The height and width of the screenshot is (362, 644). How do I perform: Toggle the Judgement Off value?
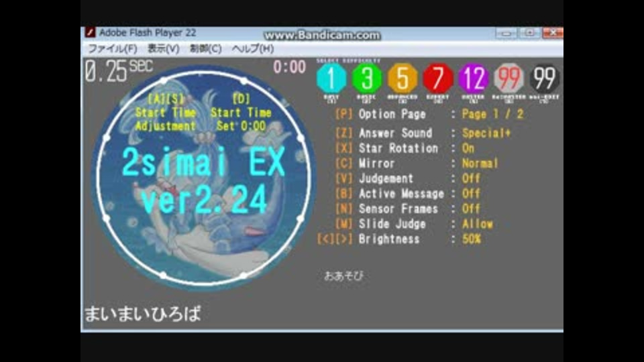pos(471,178)
